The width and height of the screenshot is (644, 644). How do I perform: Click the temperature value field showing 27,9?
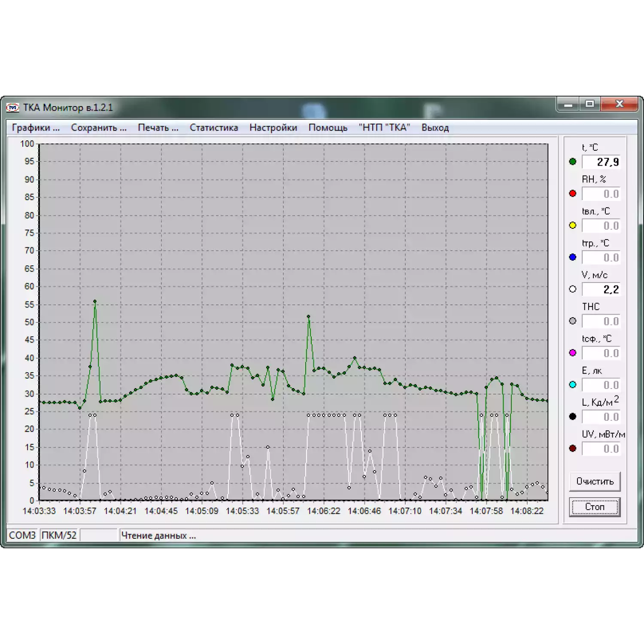click(x=601, y=162)
